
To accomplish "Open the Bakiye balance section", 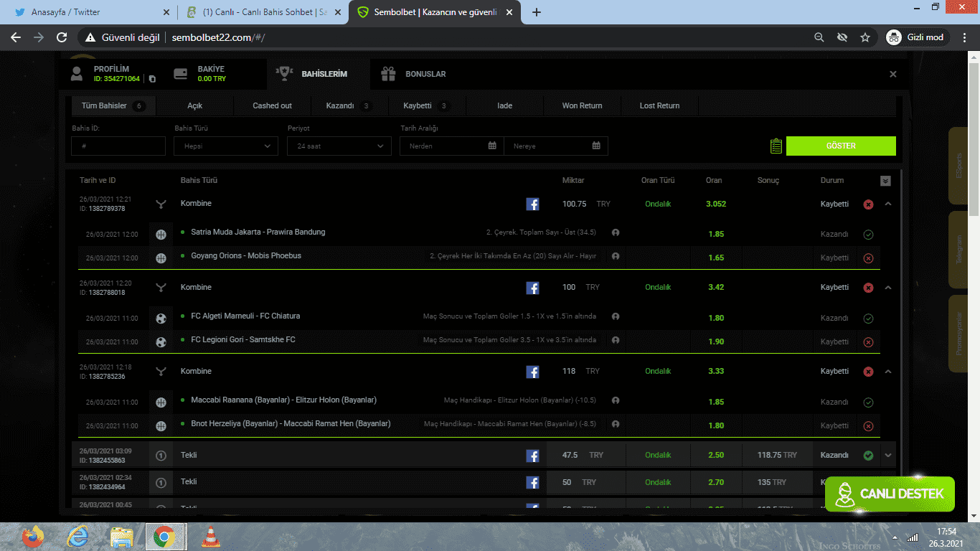I will (199, 74).
